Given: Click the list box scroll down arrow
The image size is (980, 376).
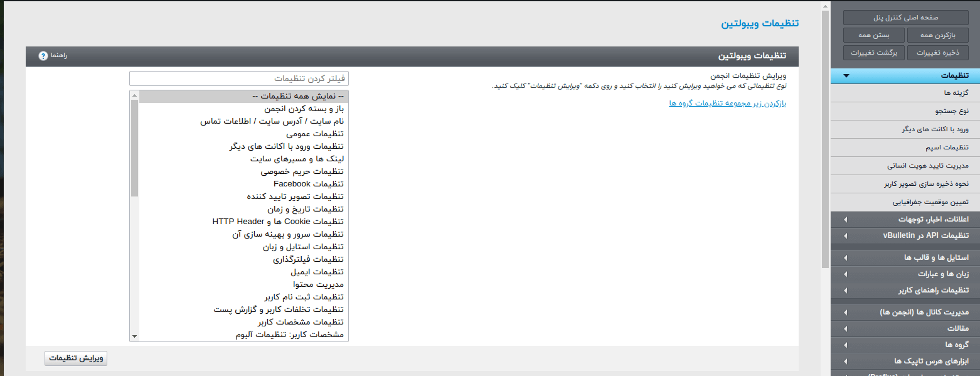Looking at the screenshot, I should (x=134, y=336).
